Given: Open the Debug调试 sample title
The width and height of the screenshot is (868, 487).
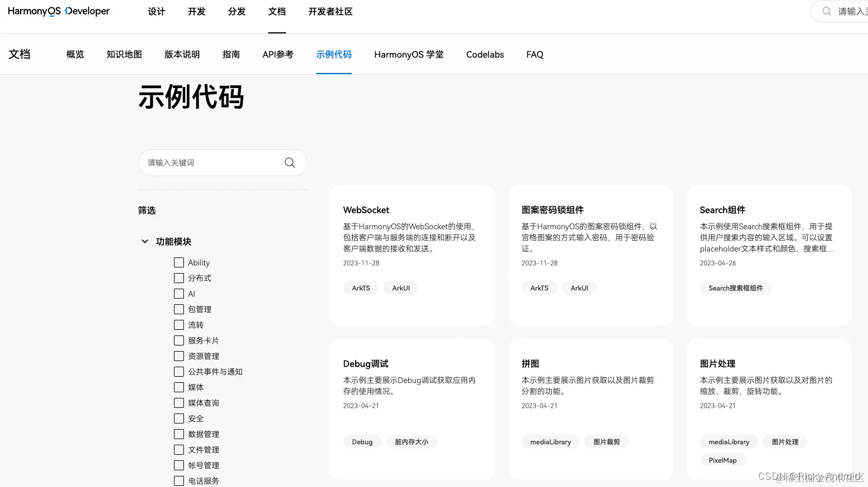Looking at the screenshot, I should [x=366, y=364].
